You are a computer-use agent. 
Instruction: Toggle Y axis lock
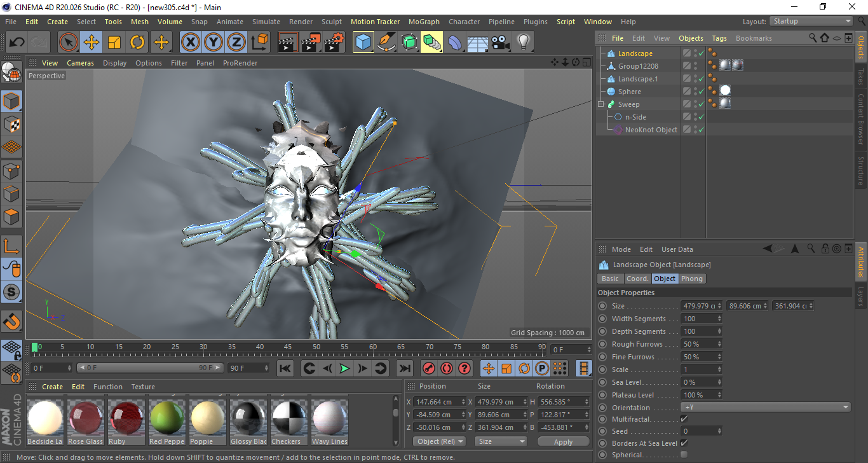[x=214, y=43]
